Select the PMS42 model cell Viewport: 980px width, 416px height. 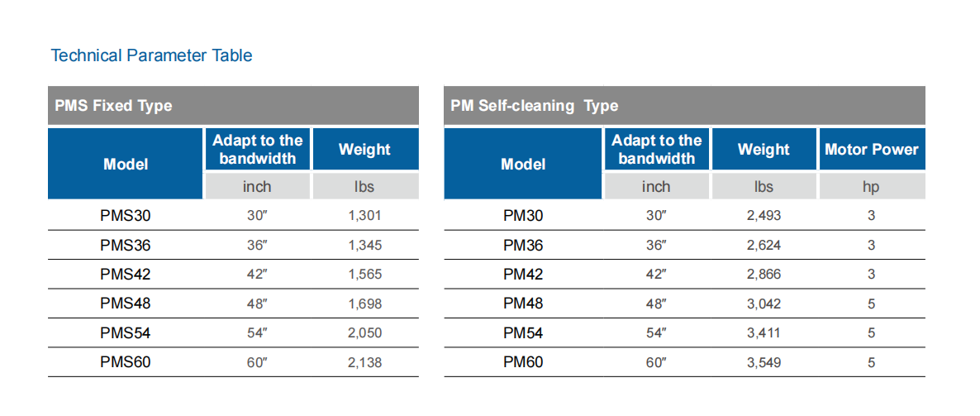(126, 274)
